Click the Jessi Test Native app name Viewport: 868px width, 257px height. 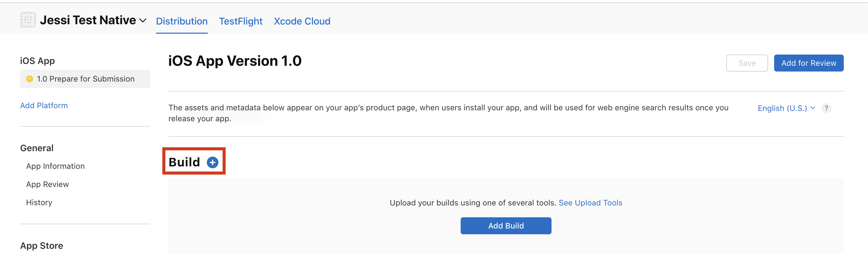pos(88,20)
